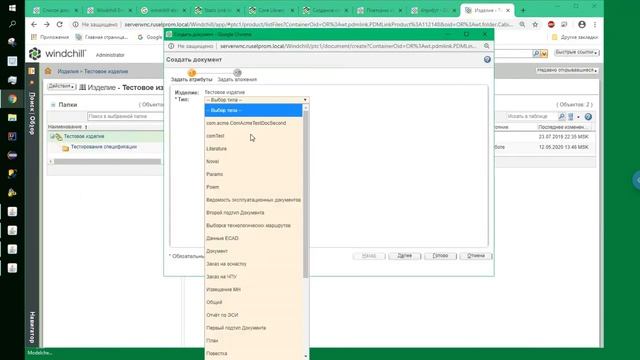Open Быстрые ссылки dropdown
The image size is (640, 360).
pyautogui.click(x=576, y=52)
